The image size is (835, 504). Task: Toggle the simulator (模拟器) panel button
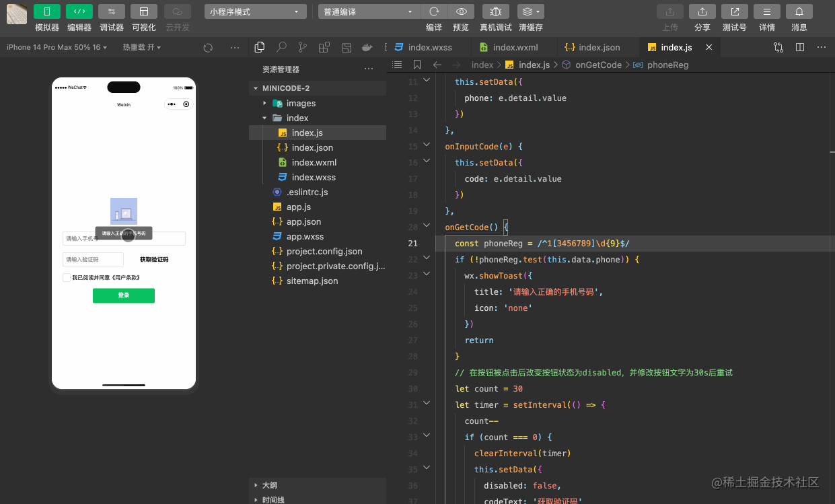(x=47, y=11)
